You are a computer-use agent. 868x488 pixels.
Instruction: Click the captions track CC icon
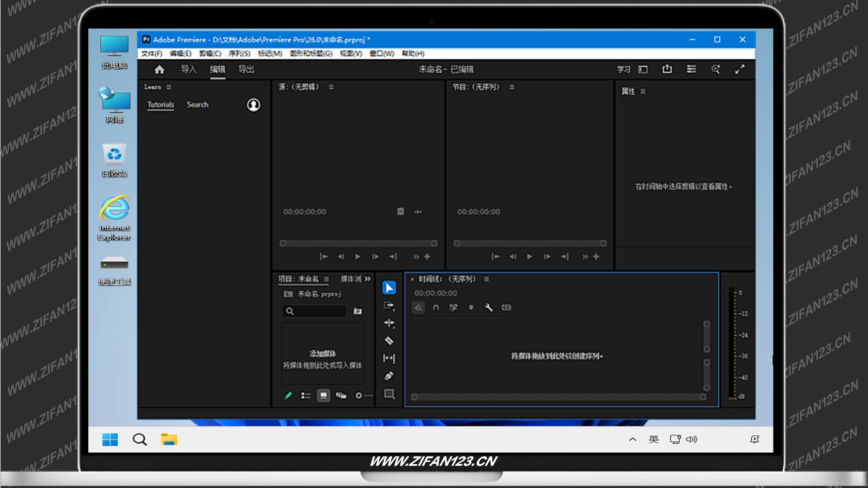point(506,307)
